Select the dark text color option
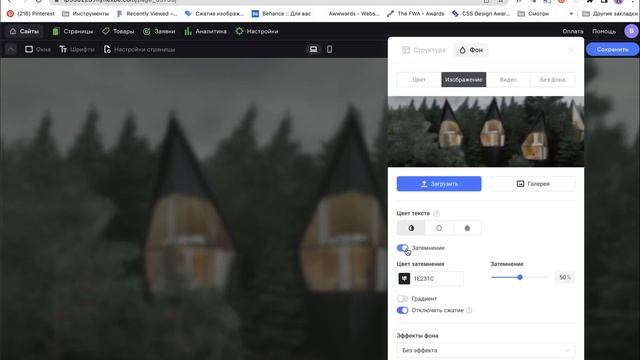The image size is (640, 360). click(x=467, y=228)
